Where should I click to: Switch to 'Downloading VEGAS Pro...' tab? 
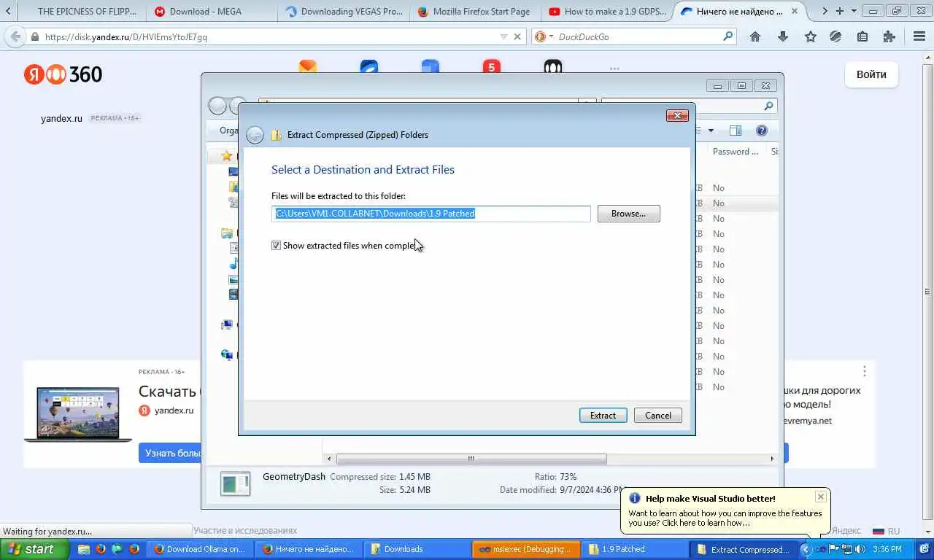pos(343,12)
